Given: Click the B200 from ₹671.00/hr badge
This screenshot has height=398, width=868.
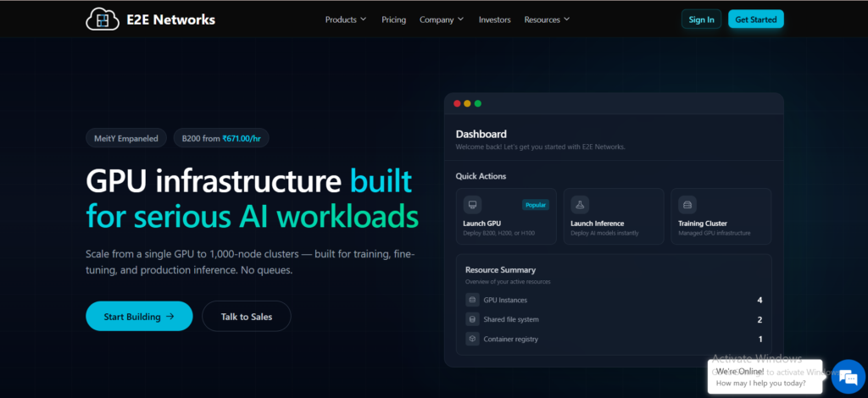Looking at the screenshot, I should pyautogui.click(x=221, y=138).
